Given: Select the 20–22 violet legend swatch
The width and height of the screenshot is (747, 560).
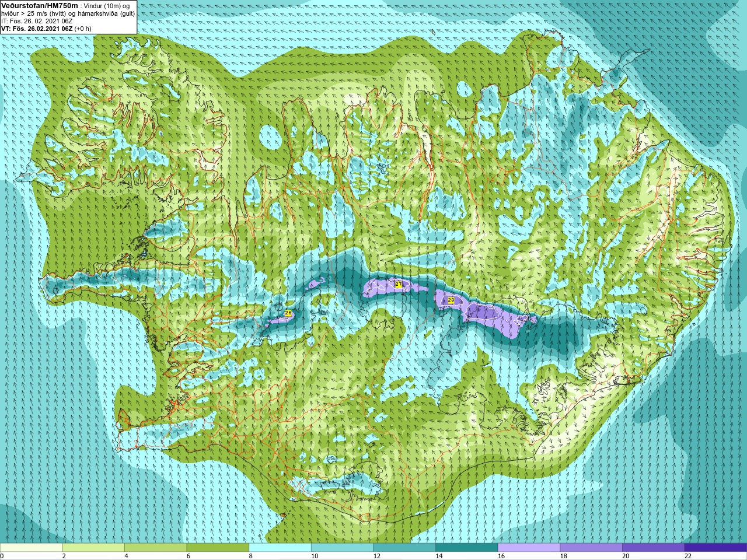Looking at the screenshot, I should click(654, 548).
